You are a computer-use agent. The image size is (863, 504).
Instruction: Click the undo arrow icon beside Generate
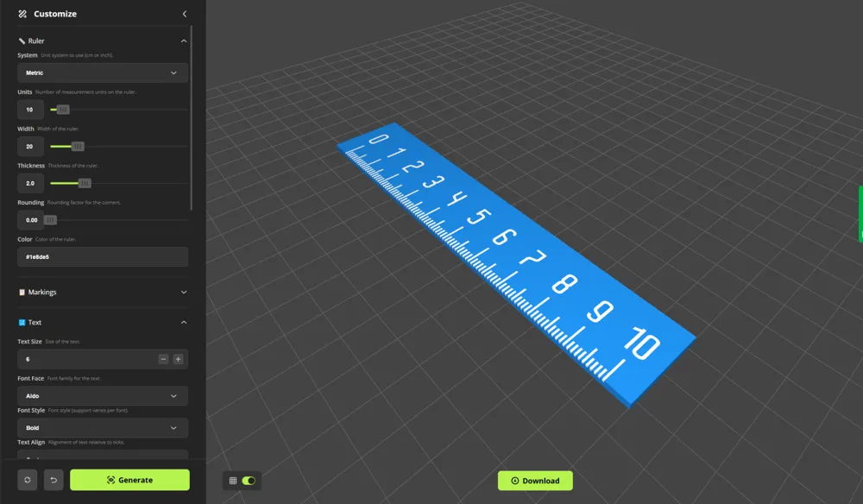(54, 480)
